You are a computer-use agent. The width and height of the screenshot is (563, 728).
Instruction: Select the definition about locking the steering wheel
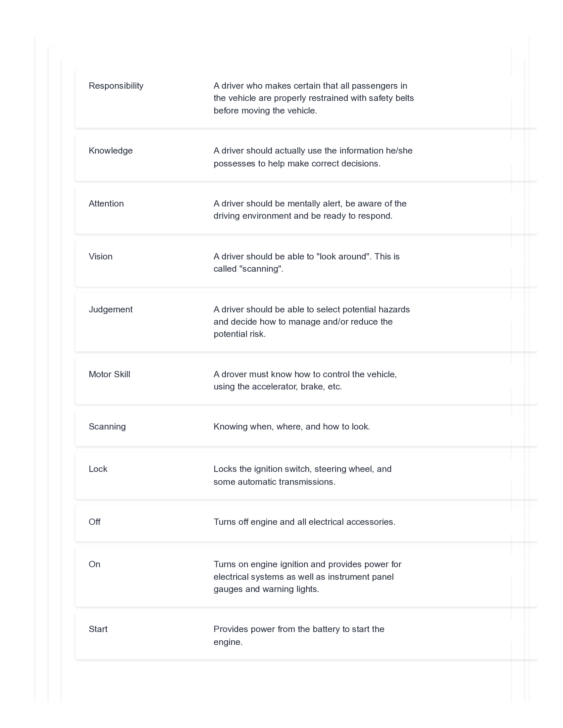click(302, 475)
